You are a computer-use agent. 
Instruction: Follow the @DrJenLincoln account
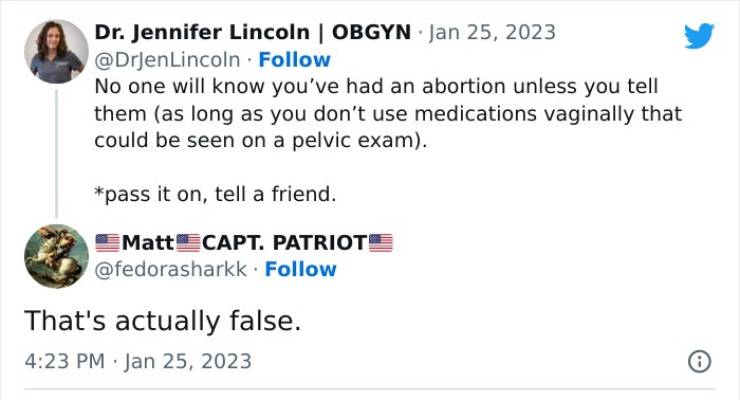(294, 59)
